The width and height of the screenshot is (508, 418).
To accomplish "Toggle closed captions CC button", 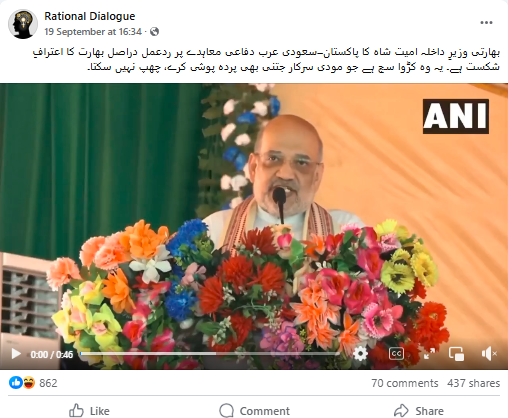I will tap(396, 354).
